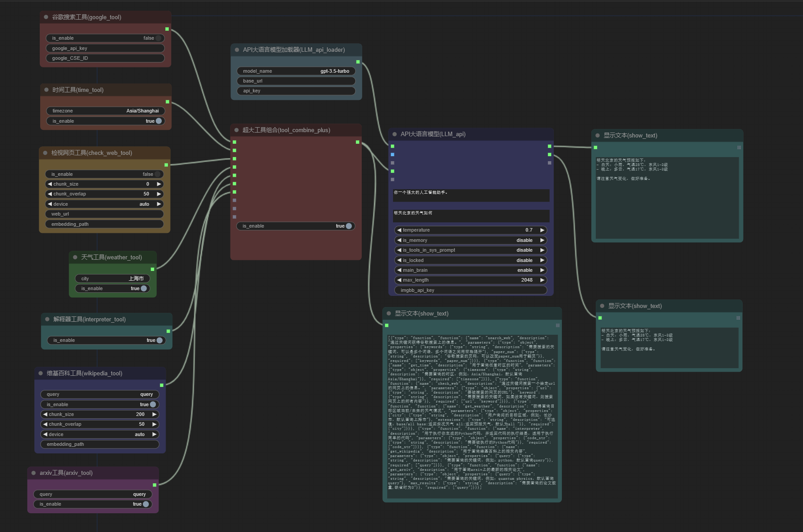The image size is (803, 532).
Task: Collapse the time_tool node via its title dot
Action: 46,90
